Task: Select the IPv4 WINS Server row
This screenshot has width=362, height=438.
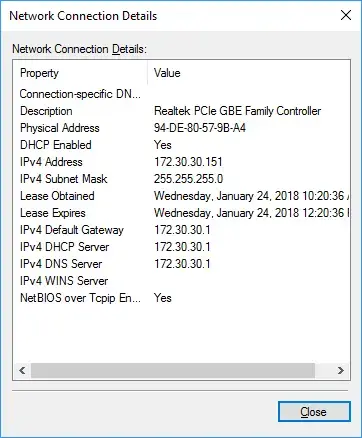Action: pos(182,281)
